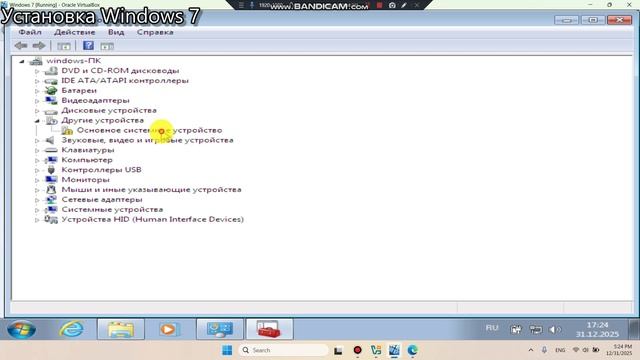This screenshot has width=640, height=360.
Task: Expand Звуковые, видео и игровые устройства
Action: [37, 140]
